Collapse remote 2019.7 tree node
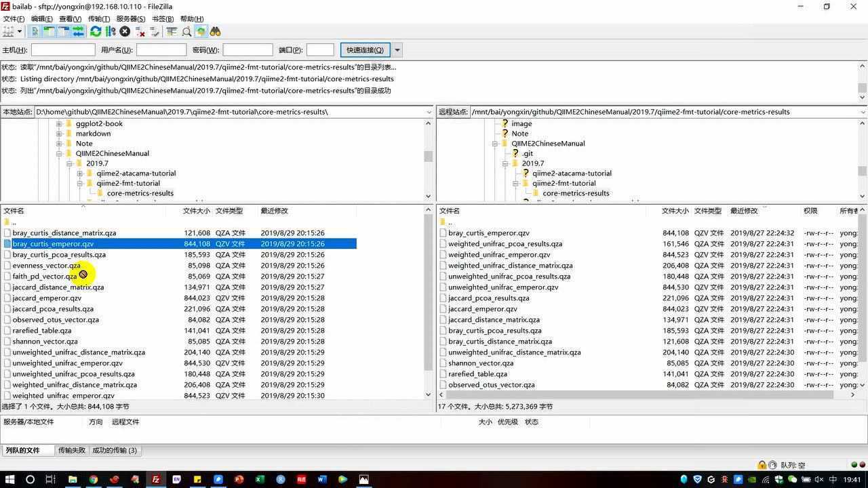This screenshot has width=868, height=488. (x=505, y=163)
